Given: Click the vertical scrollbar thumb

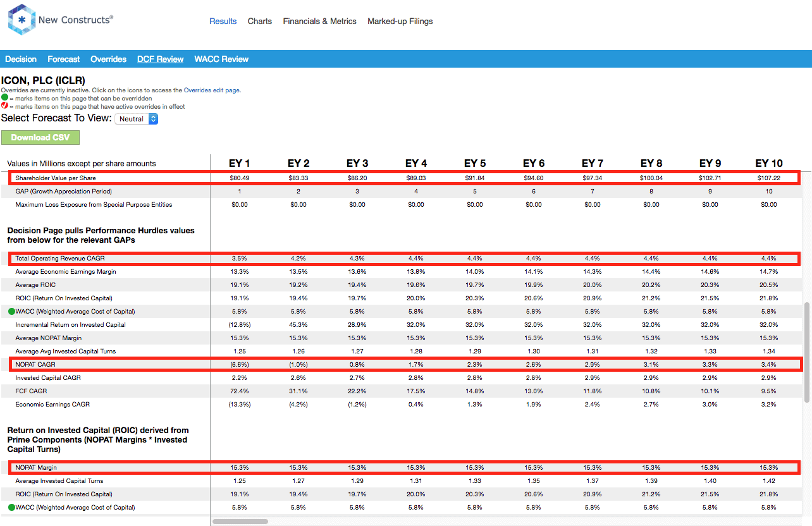Looking at the screenshot, I should point(806,352).
